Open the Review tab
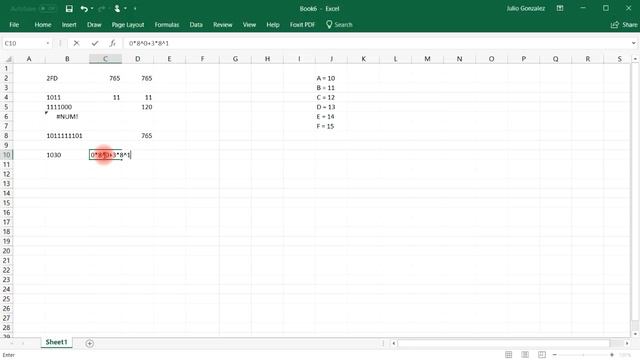640x360 pixels. pyautogui.click(x=222, y=25)
